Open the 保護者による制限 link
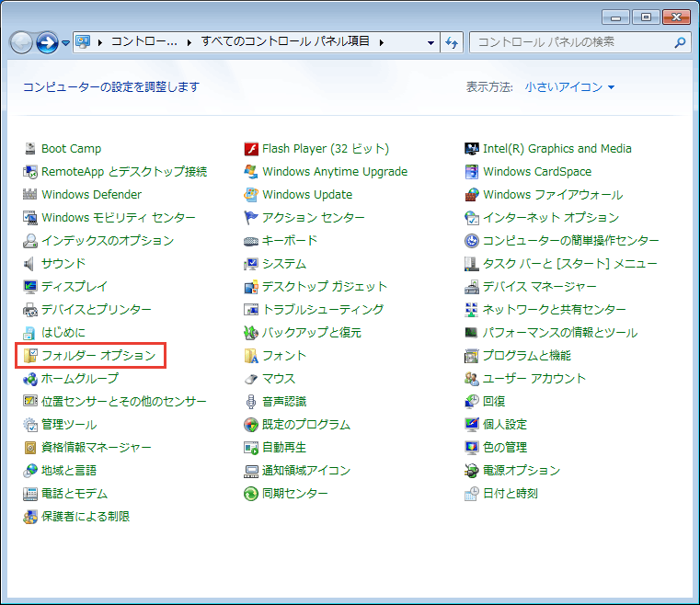 coord(86,516)
